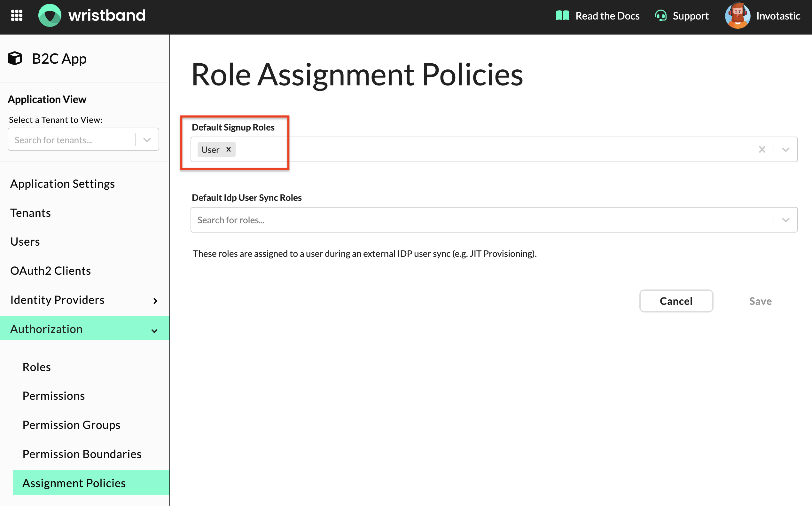
Task: Expand the Default Signup Roles dropdown
Action: click(x=785, y=149)
